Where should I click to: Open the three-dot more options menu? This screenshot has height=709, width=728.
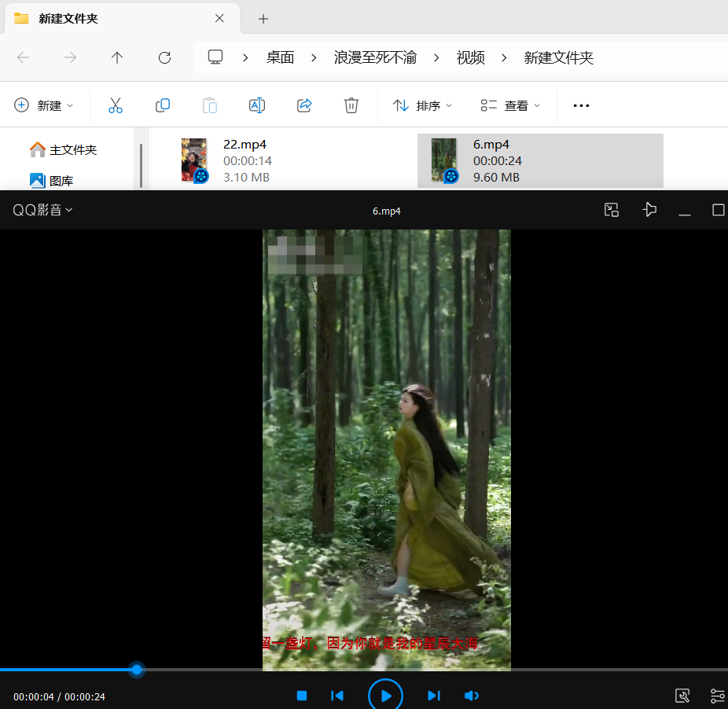click(581, 106)
